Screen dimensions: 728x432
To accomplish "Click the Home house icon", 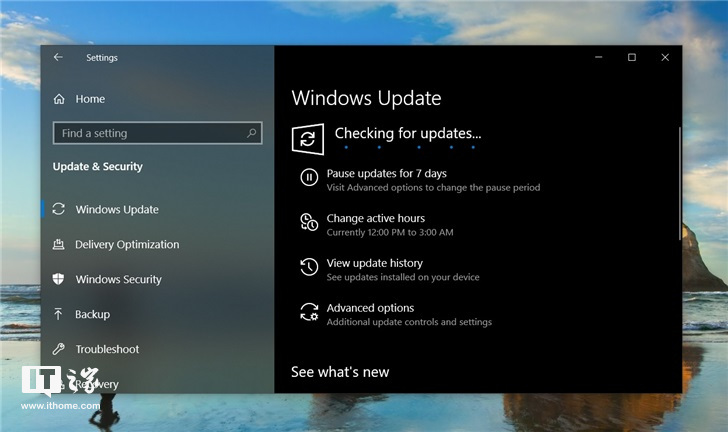I will click(59, 99).
